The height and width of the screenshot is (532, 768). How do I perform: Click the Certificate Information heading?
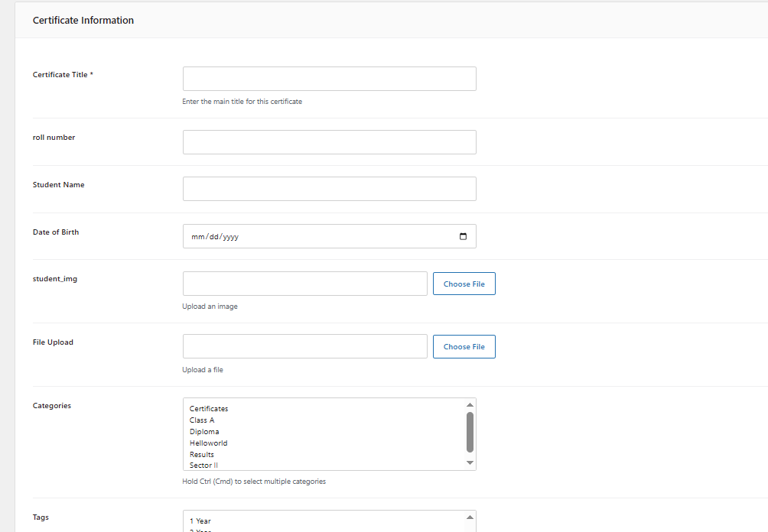[x=83, y=20]
